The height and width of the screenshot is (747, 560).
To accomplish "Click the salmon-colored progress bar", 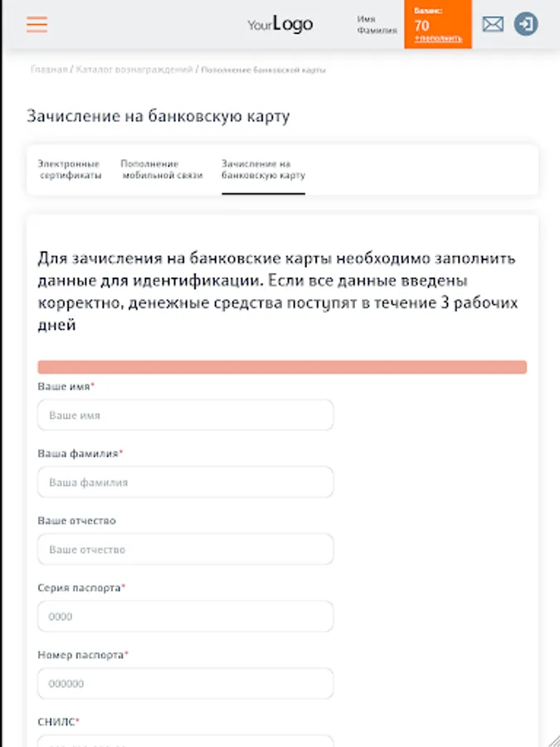I will (x=282, y=367).
